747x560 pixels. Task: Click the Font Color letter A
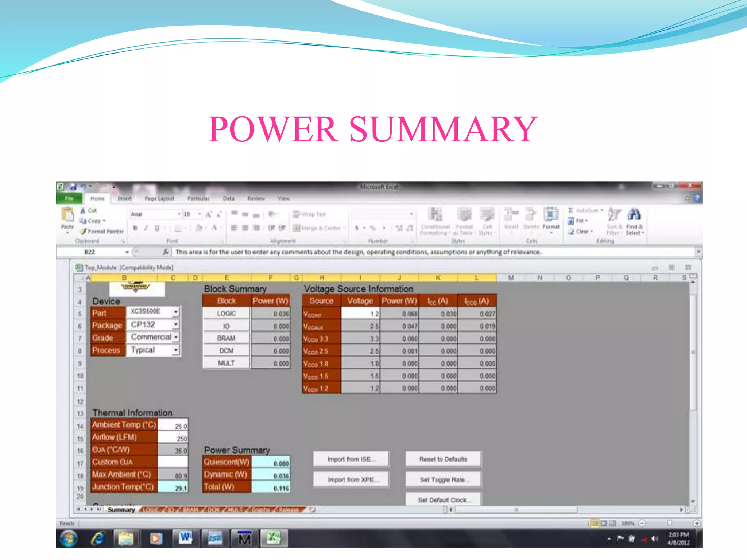tap(214, 228)
